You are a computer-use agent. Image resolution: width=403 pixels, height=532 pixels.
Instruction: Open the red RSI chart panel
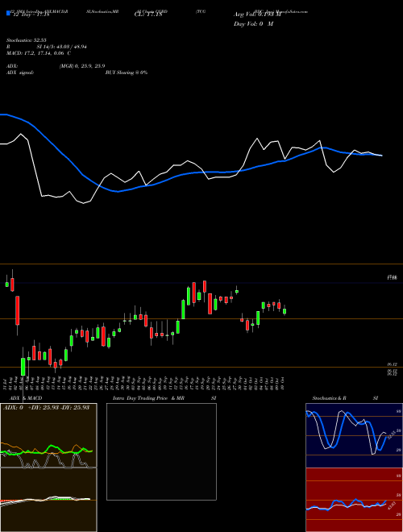[x=354, y=500]
